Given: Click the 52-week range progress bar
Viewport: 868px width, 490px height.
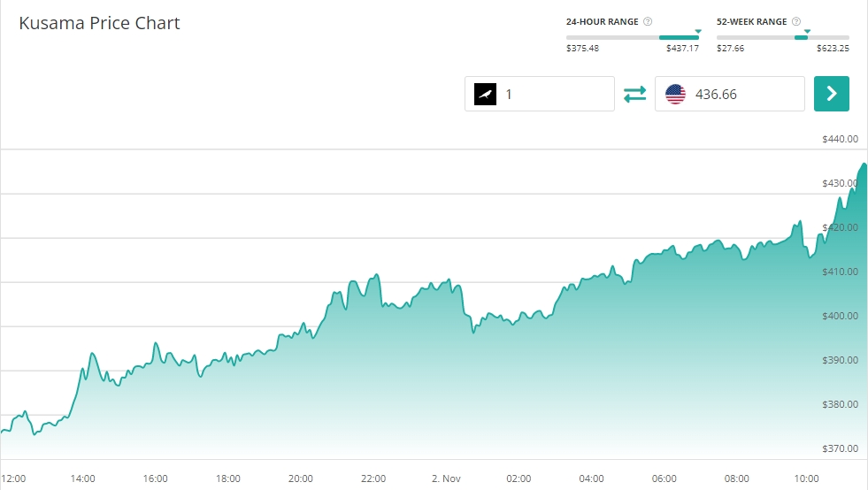Looking at the screenshot, I should [x=782, y=38].
